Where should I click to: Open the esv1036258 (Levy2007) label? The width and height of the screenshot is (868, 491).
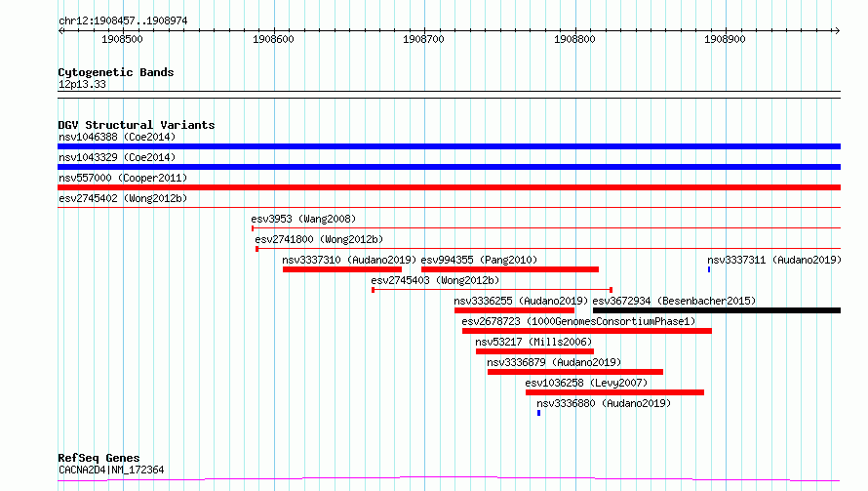(586, 383)
